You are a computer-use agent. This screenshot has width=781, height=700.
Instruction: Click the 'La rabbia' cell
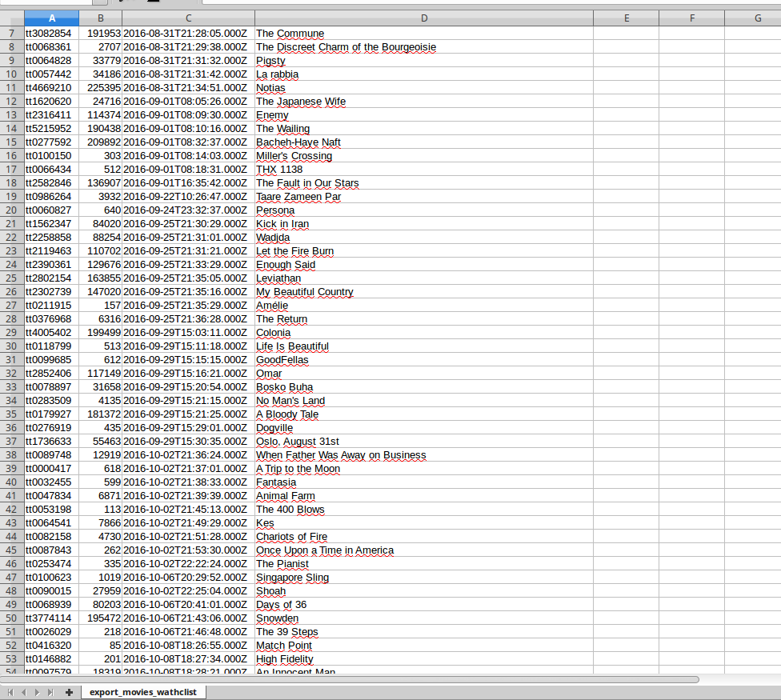pos(424,74)
